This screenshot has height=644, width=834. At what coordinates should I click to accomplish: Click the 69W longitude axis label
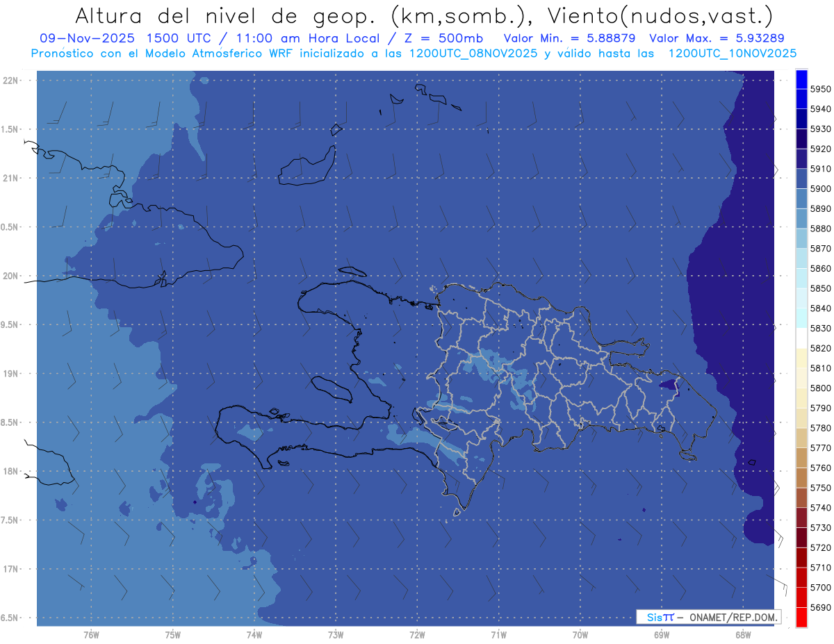(662, 635)
